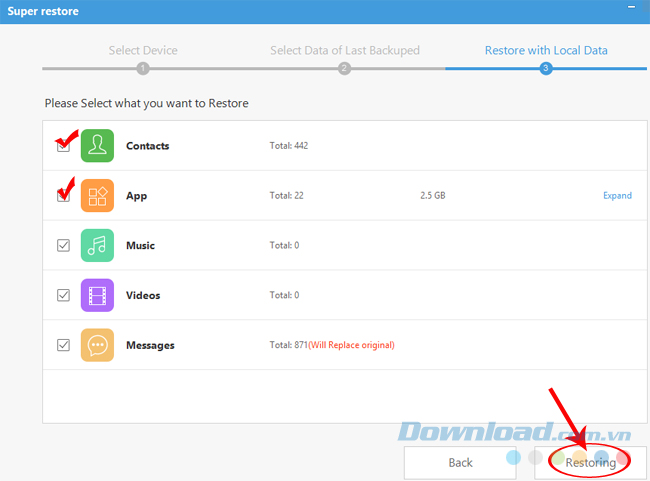Toggle the Contacts checkbox
Screen dimensions: 650x481
(x=64, y=146)
